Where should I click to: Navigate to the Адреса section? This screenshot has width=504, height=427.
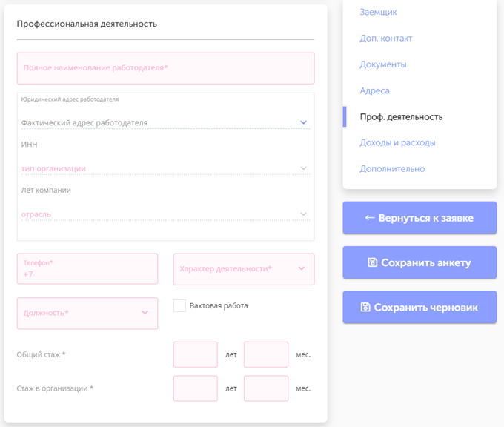[374, 90]
